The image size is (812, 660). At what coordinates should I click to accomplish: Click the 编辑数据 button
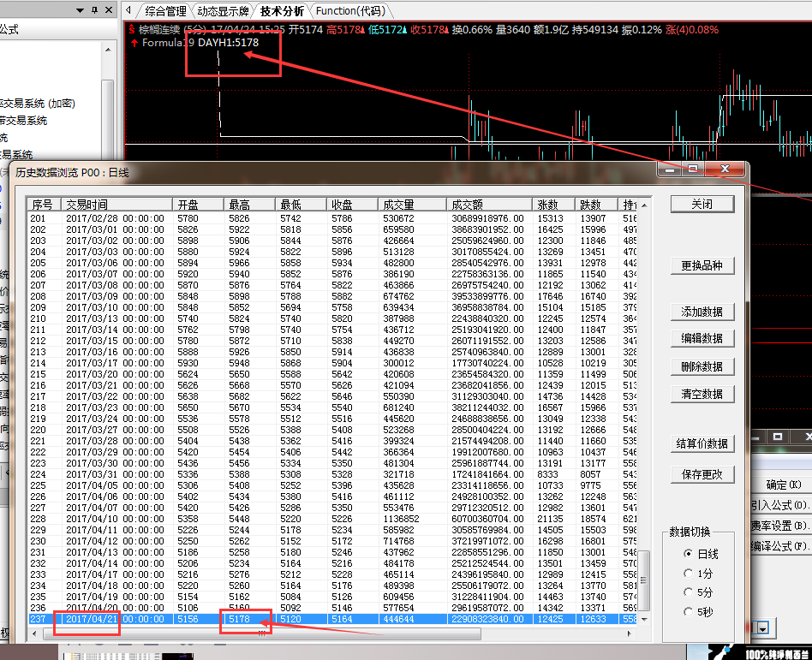702,338
